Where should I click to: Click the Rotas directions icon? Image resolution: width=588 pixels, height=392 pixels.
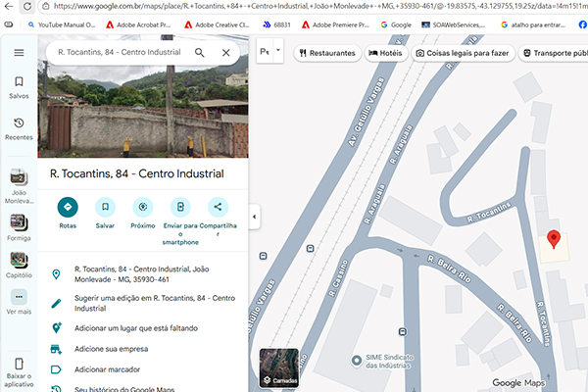68,207
